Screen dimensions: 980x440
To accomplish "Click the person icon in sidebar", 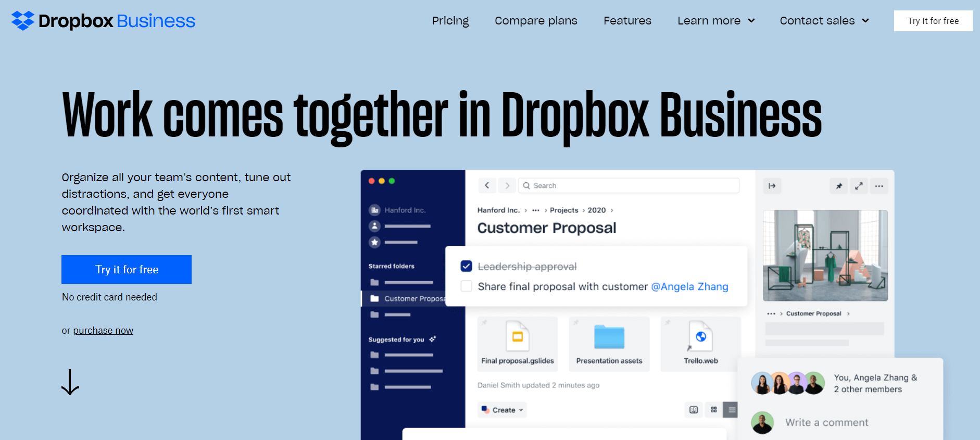I will click(374, 226).
